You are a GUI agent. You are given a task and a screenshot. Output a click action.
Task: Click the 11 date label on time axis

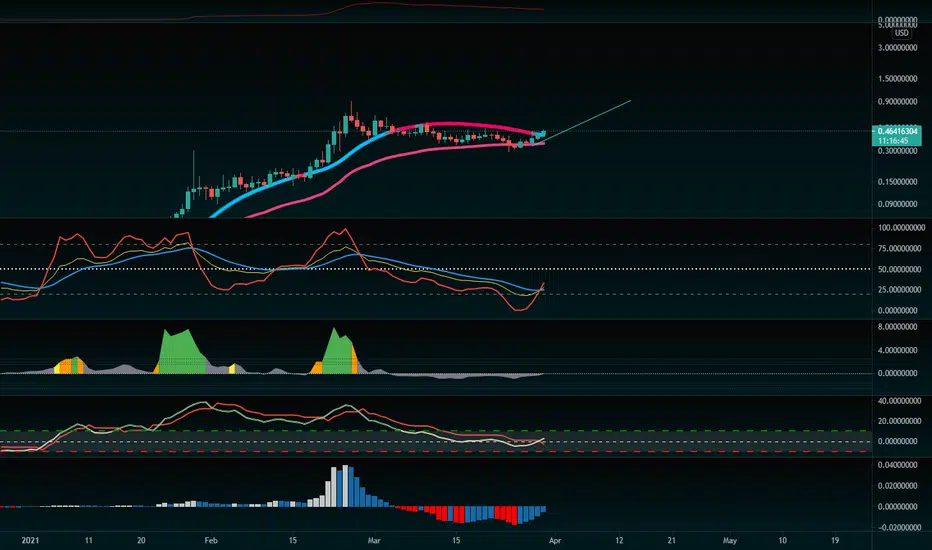click(89, 540)
